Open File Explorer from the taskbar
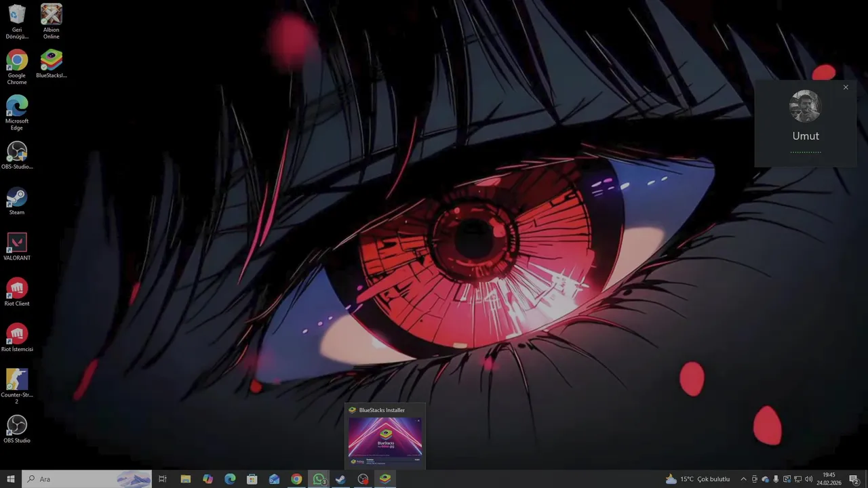The height and width of the screenshot is (488, 868). tap(185, 479)
